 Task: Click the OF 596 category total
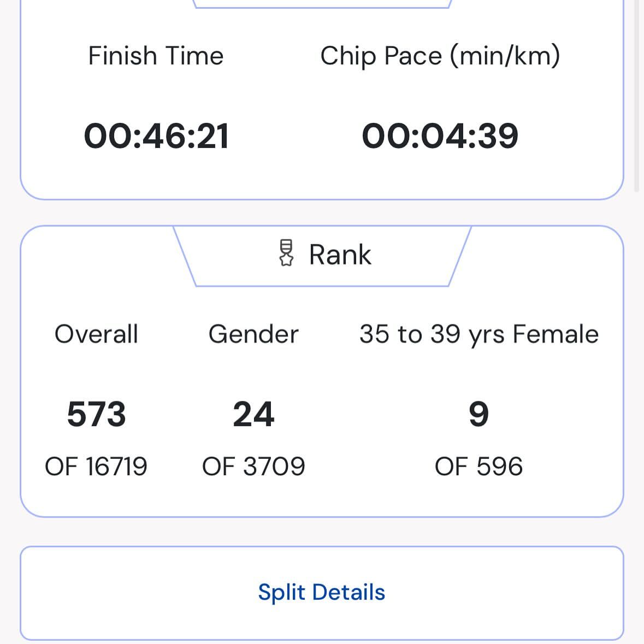(479, 466)
